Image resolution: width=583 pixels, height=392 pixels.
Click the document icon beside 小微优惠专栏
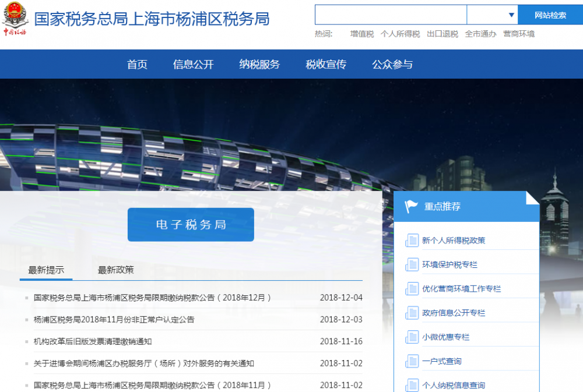pyautogui.click(x=411, y=337)
